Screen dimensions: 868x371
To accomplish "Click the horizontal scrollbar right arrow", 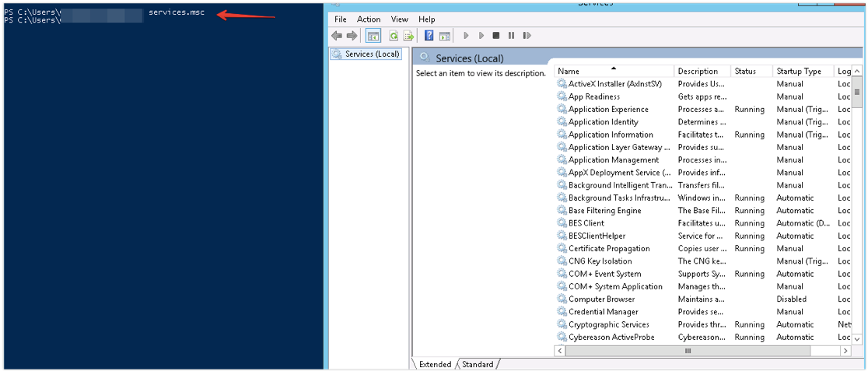I will click(x=845, y=351).
